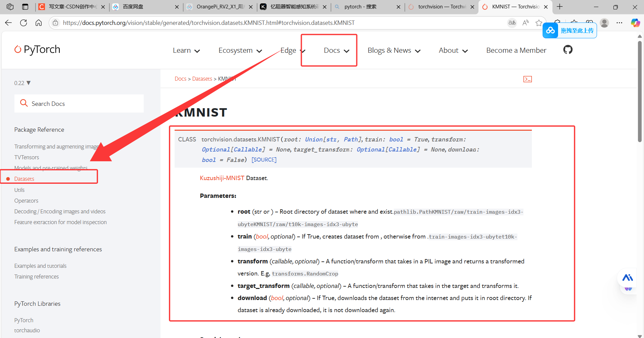The width and height of the screenshot is (644, 338).
Task: Open the floating translation assistant icon
Action: pos(628,278)
